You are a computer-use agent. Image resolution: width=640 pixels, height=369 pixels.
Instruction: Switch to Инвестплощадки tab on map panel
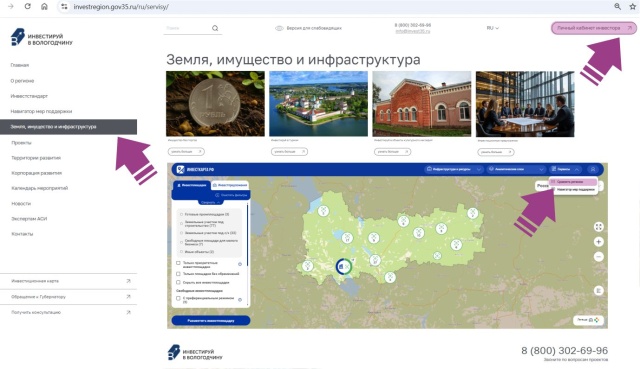tap(191, 185)
